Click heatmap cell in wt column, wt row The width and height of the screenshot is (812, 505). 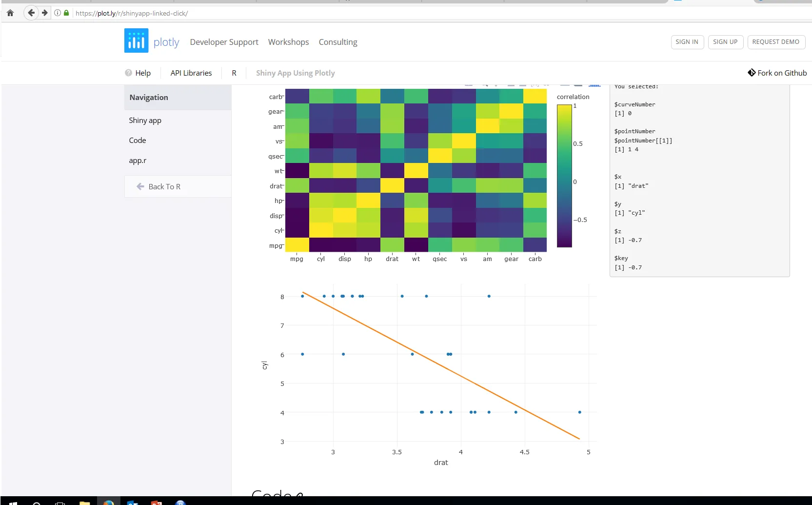point(416,170)
